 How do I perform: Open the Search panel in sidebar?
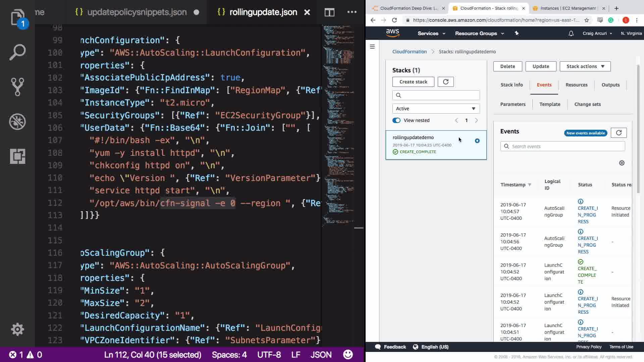tap(17, 52)
